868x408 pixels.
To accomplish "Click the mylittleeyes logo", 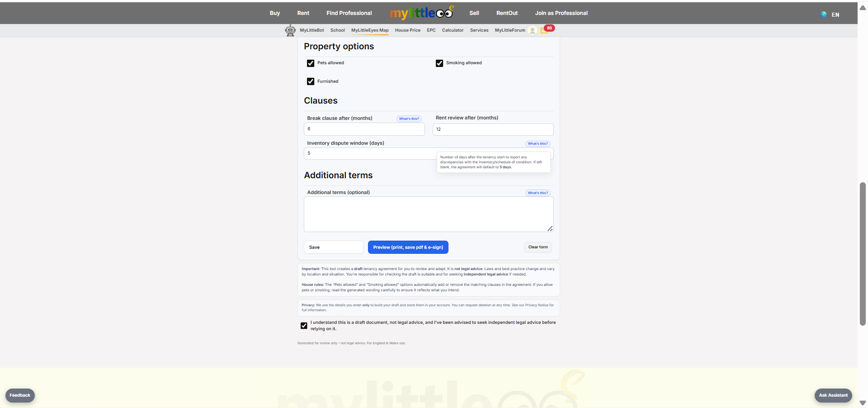I will tap(421, 13).
